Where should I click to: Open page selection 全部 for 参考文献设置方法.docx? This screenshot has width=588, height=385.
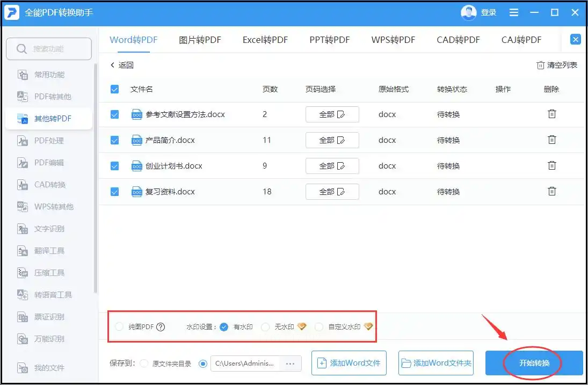pos(332,114)
